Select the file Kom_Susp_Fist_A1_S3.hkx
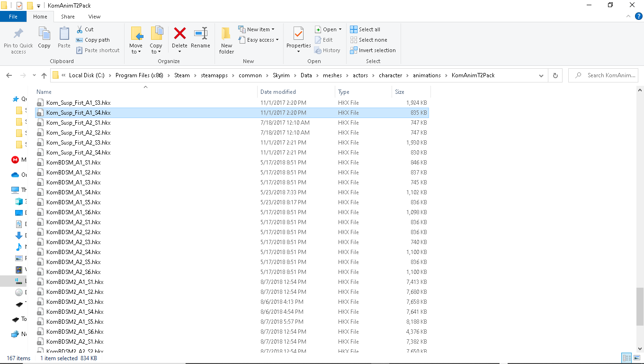This screenshot has width=644, height=364. (232, 103)
